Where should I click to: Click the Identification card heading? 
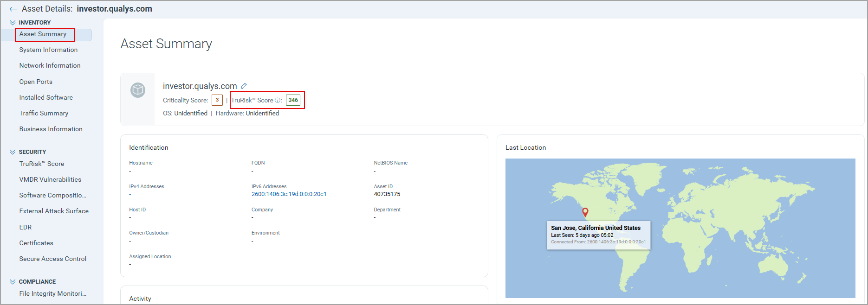[149, 147]
